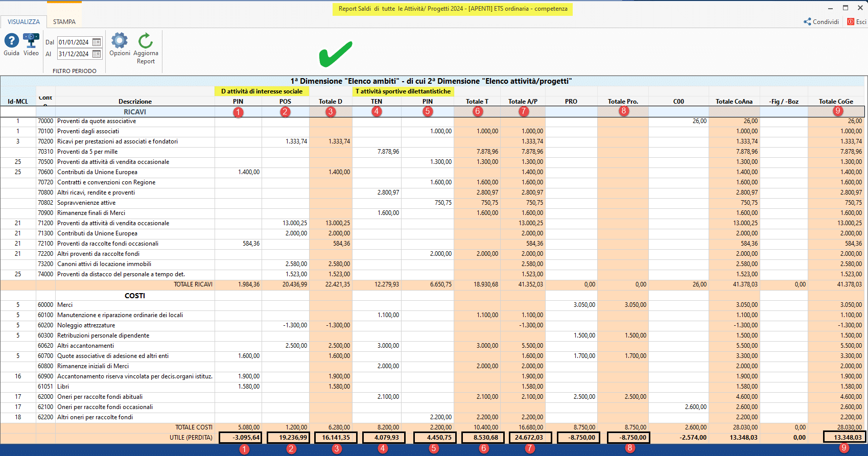
Task: Click the value 41.352,03 in TOTALE RICAVI
Action: pyautogui.click(x=531, y=284)
